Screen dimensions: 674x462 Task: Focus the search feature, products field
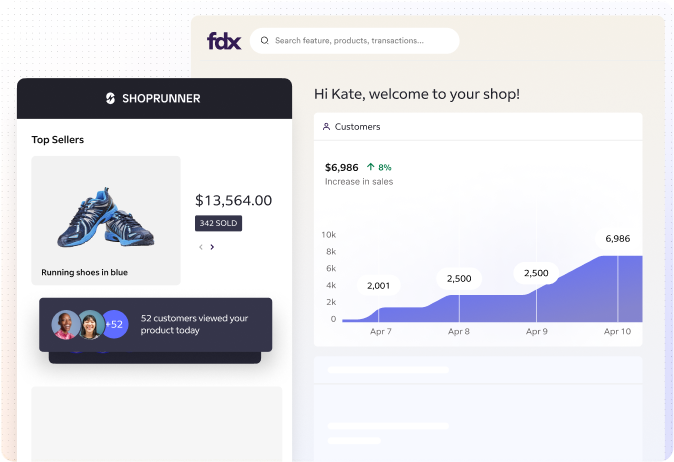pos(355,41)
